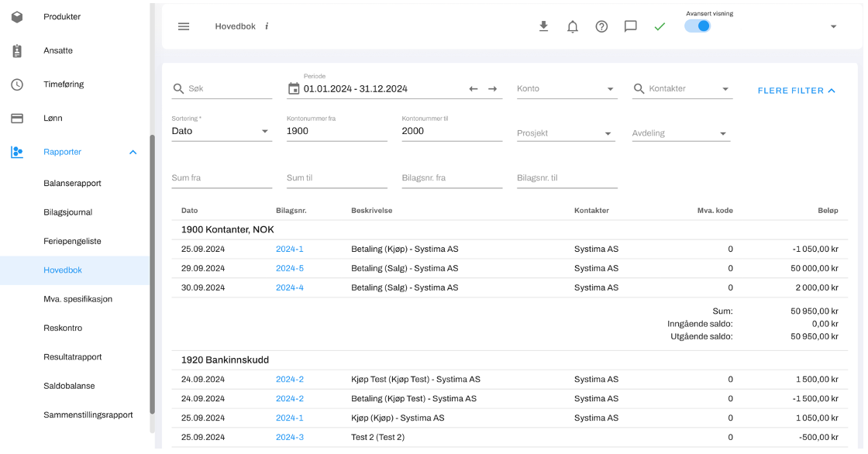Click the Lønn card icon

click(17, 119)
